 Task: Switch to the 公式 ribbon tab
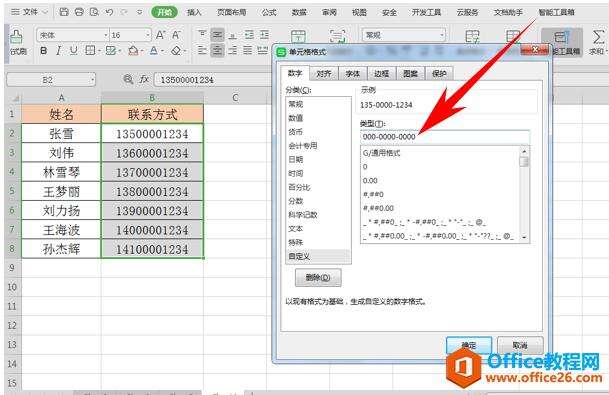[x=269, y=12]
